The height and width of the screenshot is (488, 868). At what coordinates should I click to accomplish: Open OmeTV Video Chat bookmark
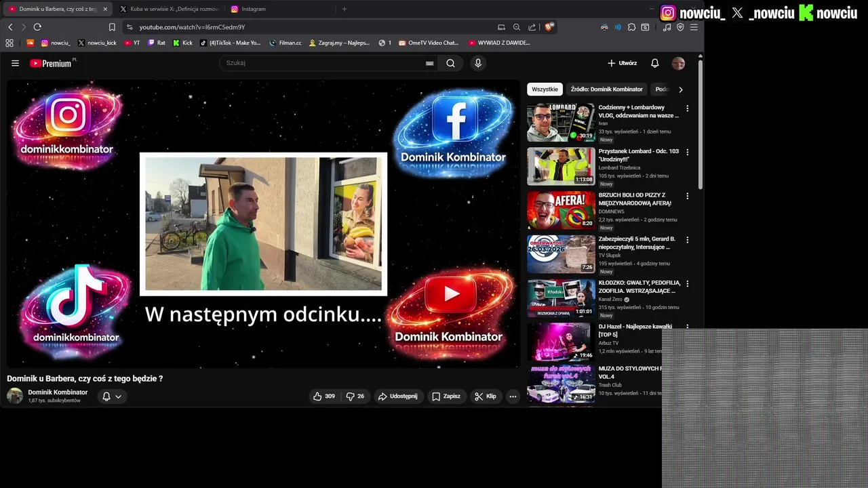(429, 43)
